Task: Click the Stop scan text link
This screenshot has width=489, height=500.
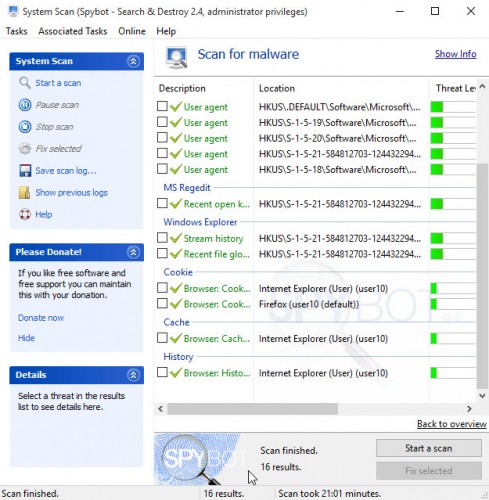Action: (x=54, y=127)
